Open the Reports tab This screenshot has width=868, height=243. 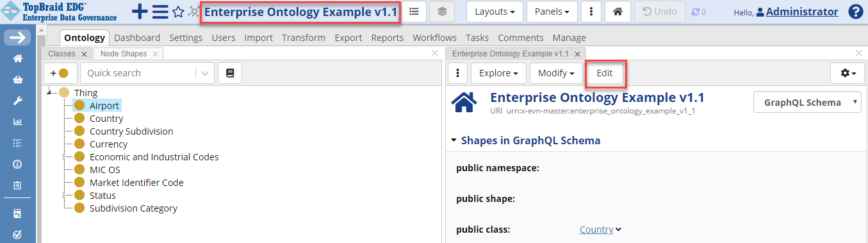[x=388, y=38]
